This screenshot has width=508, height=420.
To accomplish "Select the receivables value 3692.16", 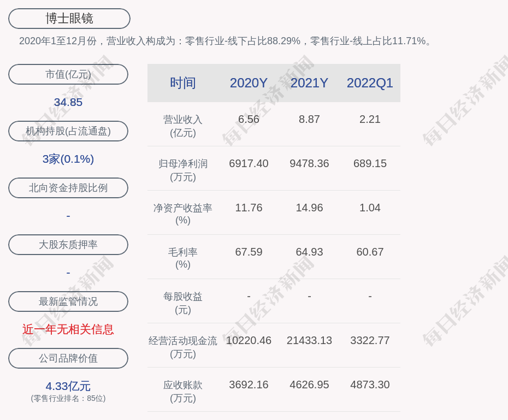I will 249,384.
